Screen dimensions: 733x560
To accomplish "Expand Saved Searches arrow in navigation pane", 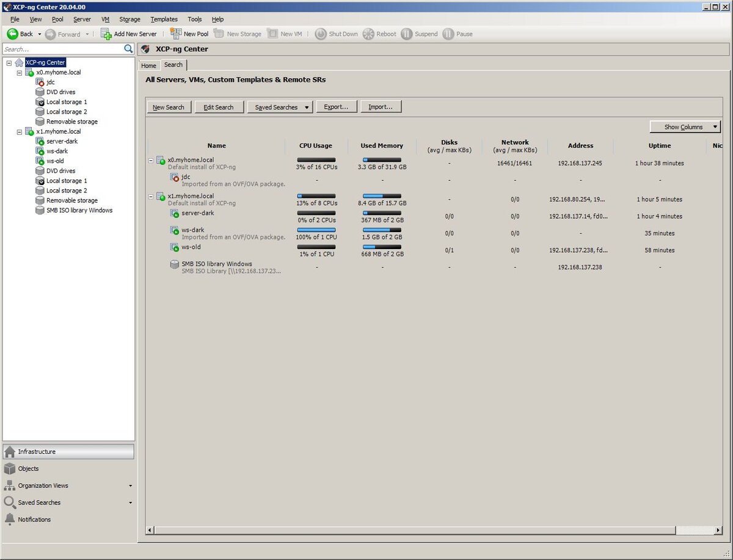I will coord(130,503).
